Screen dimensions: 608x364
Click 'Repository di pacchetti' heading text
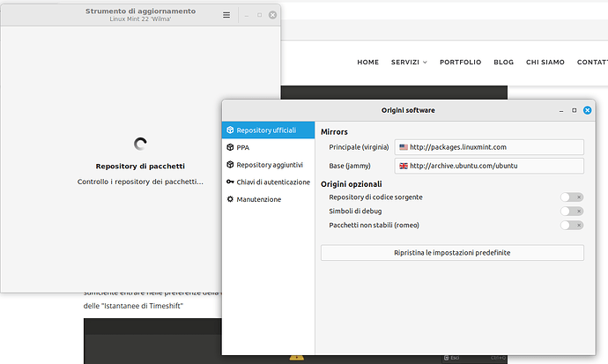pyautogui.click(x=140, y=167)
